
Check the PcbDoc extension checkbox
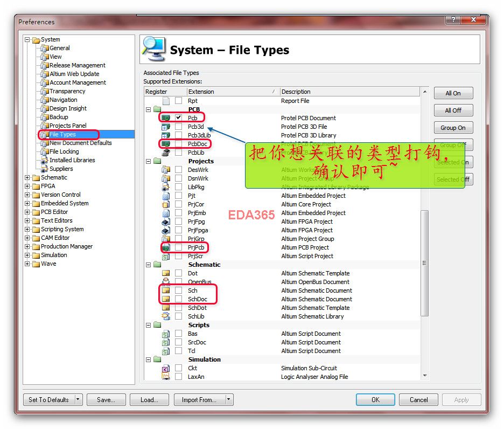coord(178,143)
